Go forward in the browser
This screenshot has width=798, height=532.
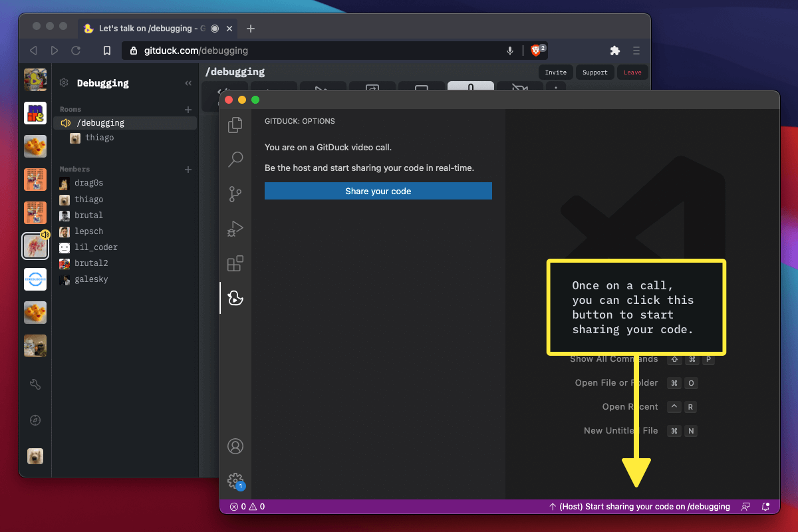click(x=55, y=51)
